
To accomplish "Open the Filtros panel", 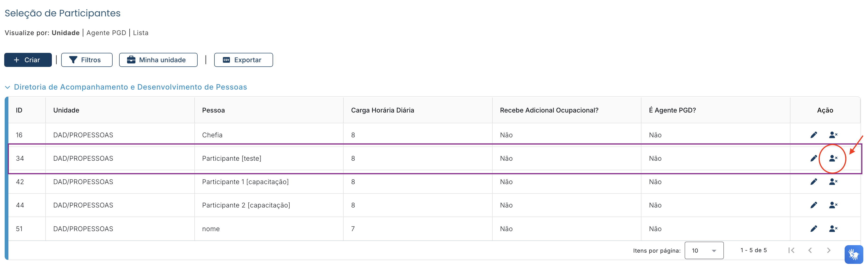I will pos(87,60).
